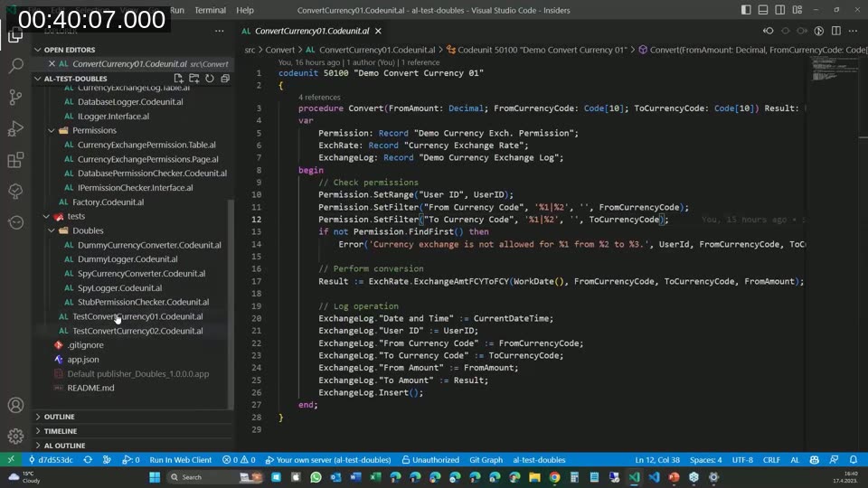Click the New Folder icon in explorer header
The height and width of the screenshot is (488, 868).
193,79
